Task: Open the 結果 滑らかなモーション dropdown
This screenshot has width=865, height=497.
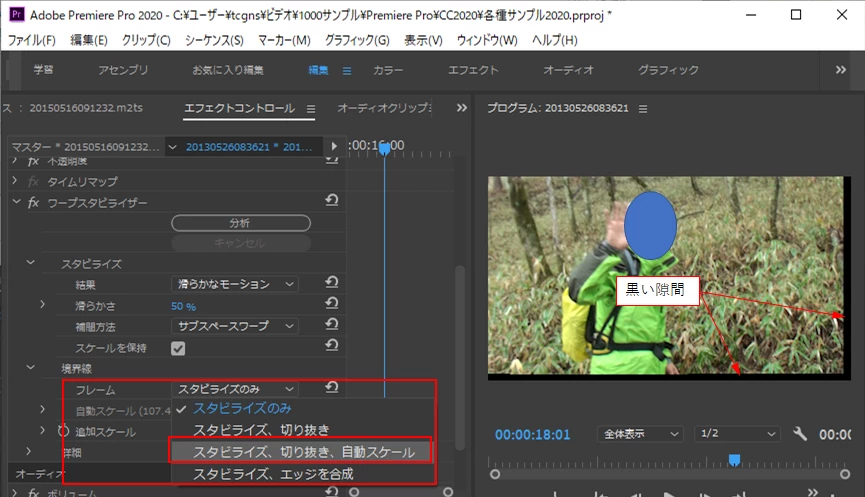Action: click(235, 284)
